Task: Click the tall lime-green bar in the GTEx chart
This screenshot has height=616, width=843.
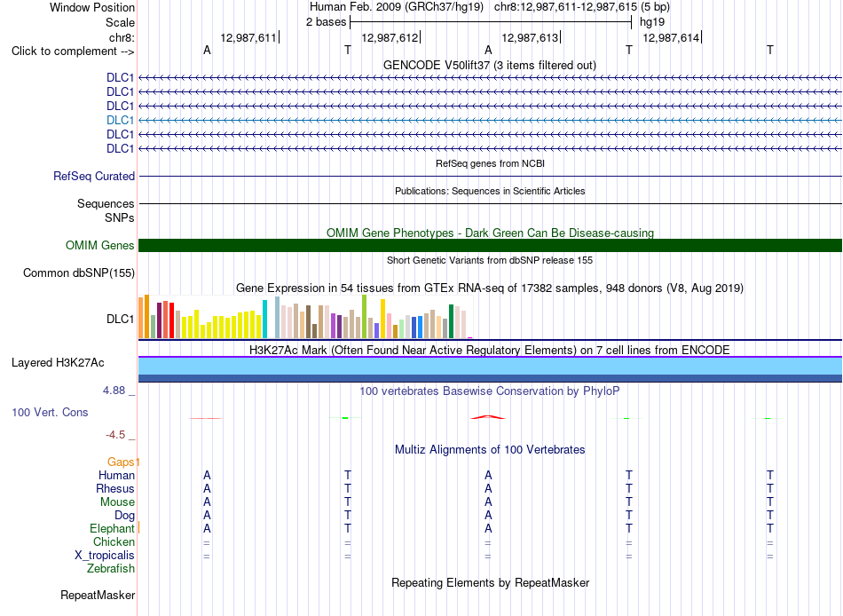Action: [364, 316]
